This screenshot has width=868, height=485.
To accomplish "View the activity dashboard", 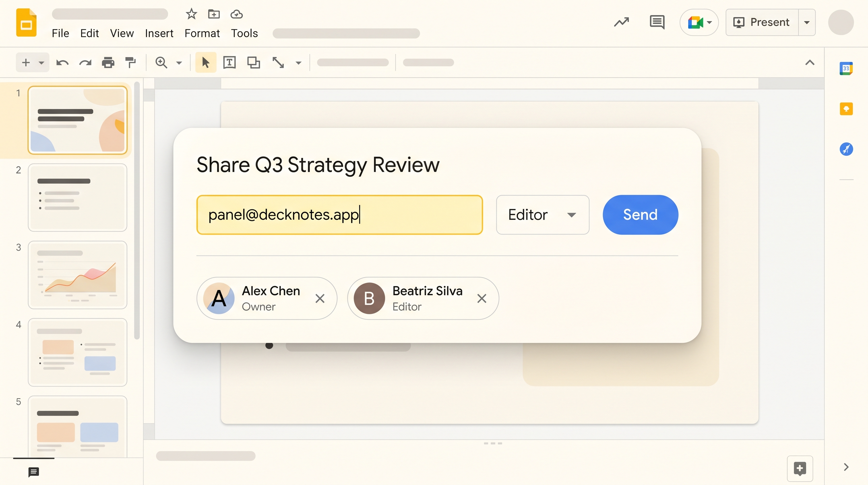I will (x=621, y=22).
